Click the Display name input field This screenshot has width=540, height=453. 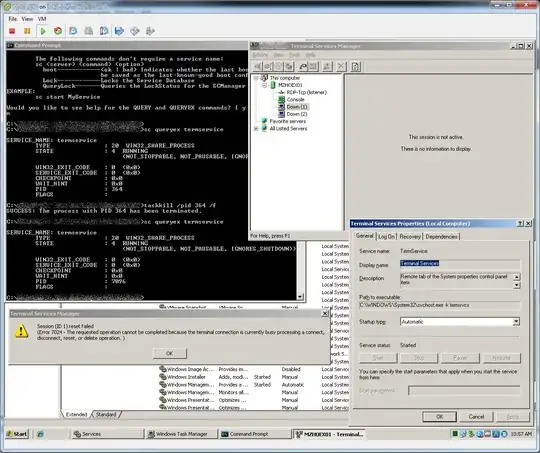tap(460, 264)
